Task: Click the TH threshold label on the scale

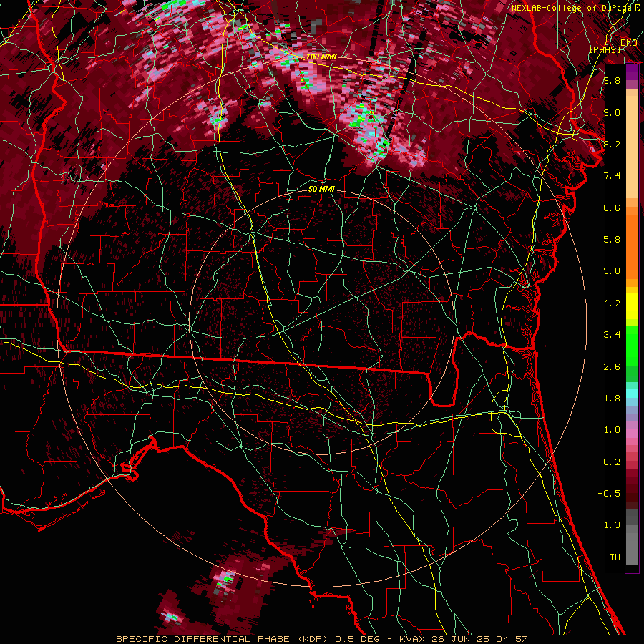Action: [x=615, y=557]
